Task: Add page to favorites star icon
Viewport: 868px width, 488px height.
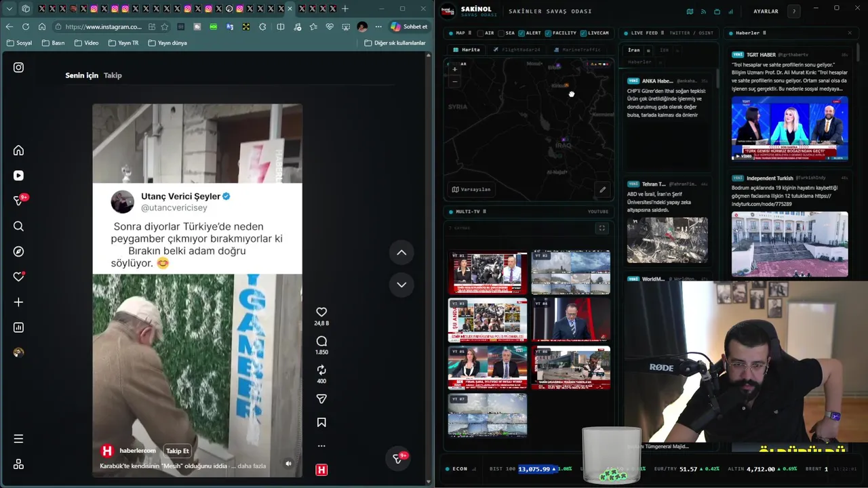Action: click(x=165, y=26)
